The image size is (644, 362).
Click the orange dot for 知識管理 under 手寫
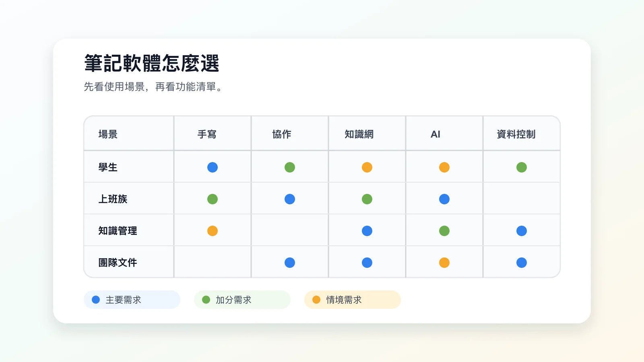213,231
